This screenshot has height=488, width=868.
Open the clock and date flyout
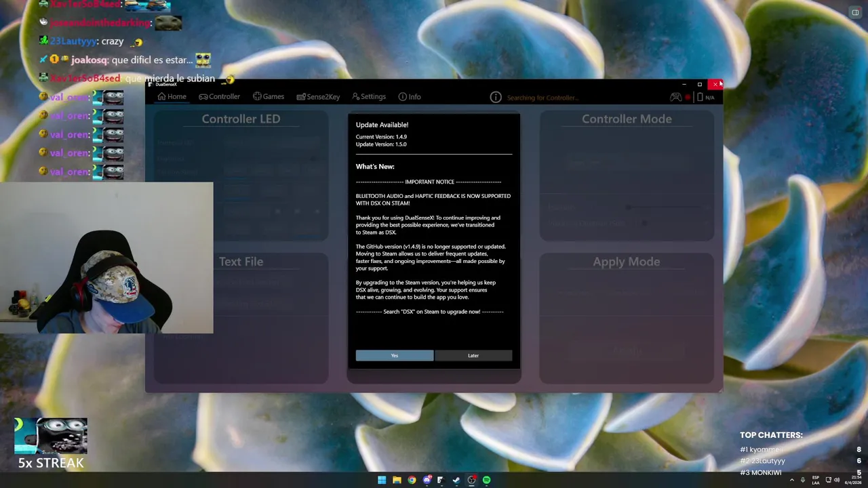tap(854, 480)
